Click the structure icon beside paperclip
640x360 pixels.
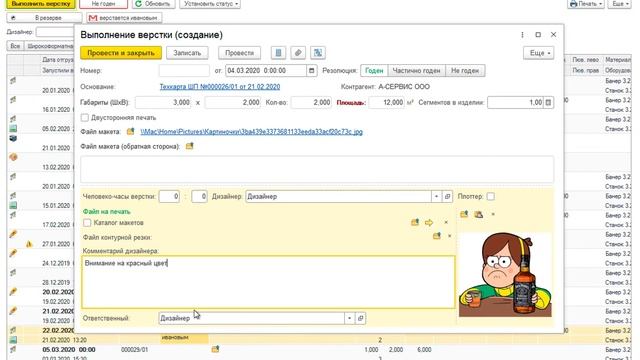coord(318,53)
